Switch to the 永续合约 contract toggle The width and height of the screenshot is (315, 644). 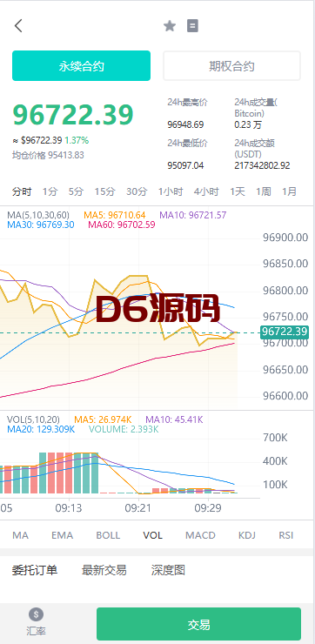(81, 66)
